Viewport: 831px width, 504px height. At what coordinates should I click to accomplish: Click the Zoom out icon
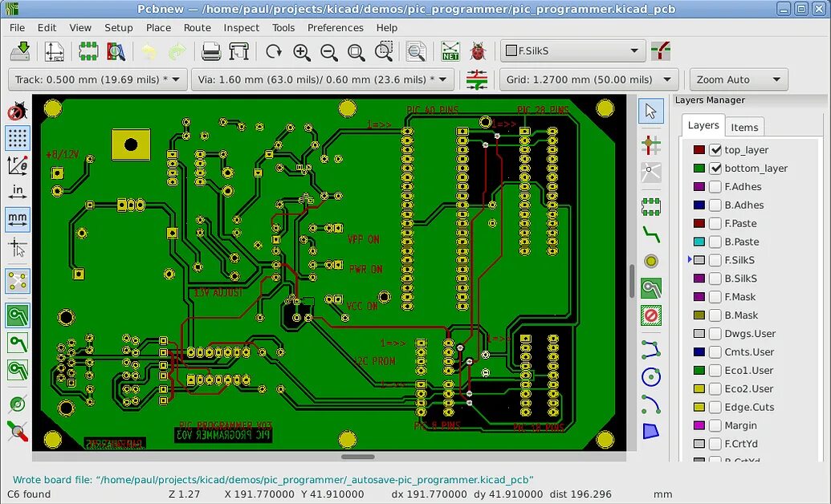click(328, 51)
